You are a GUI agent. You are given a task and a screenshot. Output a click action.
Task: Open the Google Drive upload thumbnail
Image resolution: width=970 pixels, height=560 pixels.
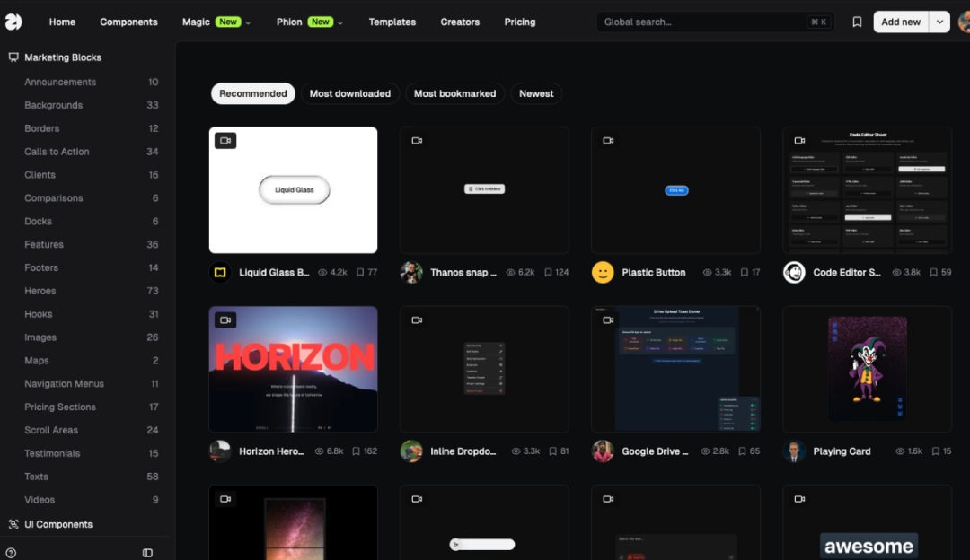pyautogui.click(x=675, y=369)
